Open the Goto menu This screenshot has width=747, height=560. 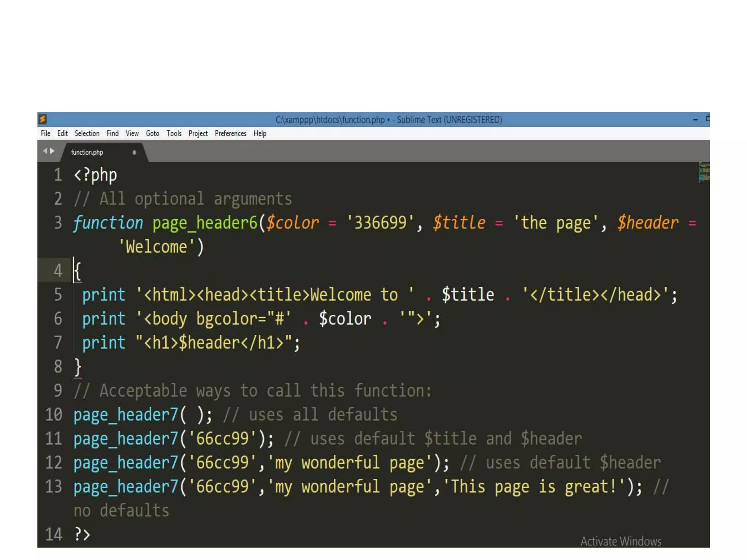click(152, 133)
